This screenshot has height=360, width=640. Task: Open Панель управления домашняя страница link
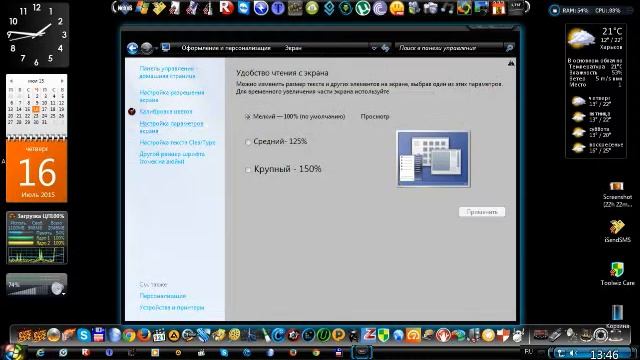tap(167, 72)
